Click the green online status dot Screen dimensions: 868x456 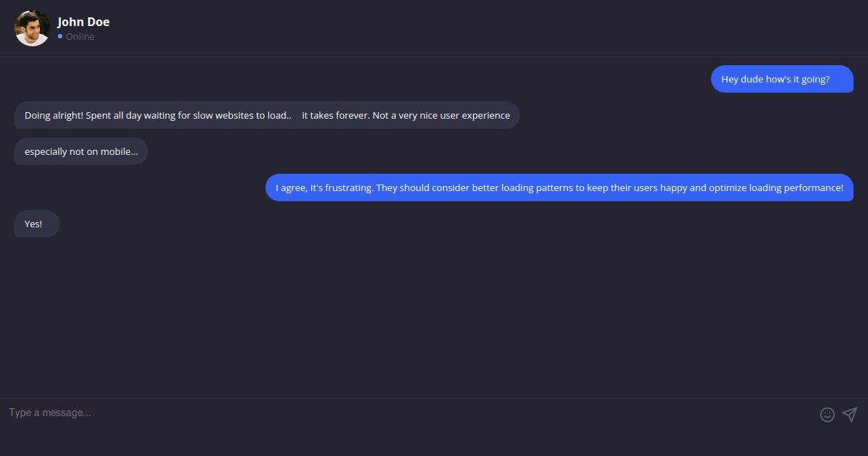61,36
